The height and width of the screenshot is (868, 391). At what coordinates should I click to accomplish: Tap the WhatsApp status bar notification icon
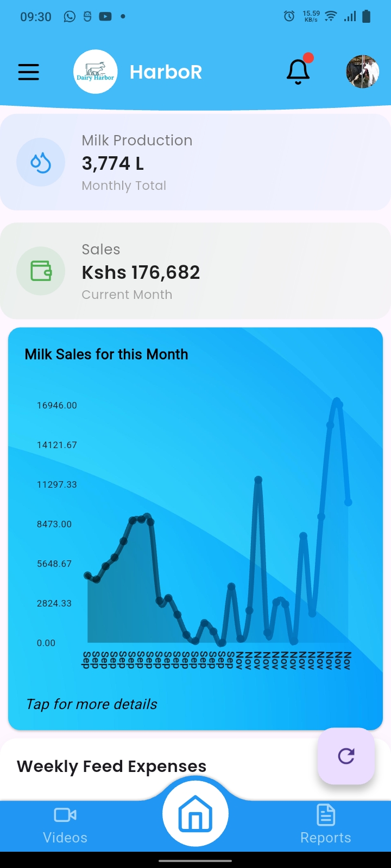coord(70,16)
